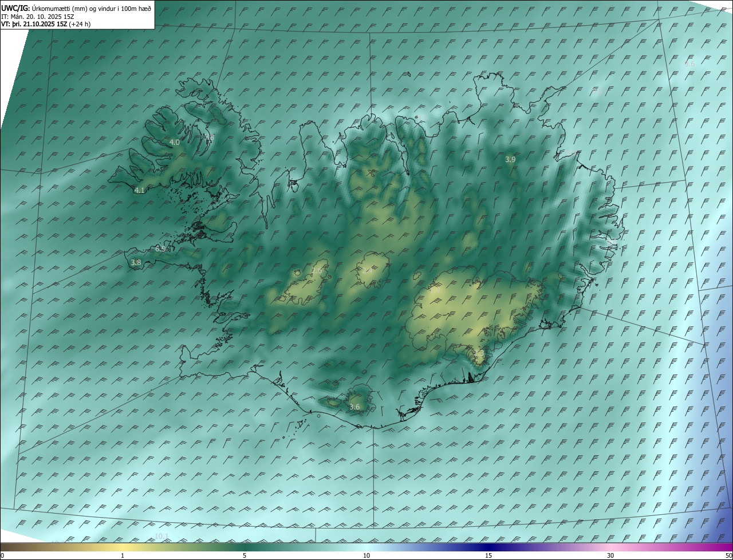The image size is (733, 560).
Task: Click the 3.6 value label on the map
Action: pos(354,407)
